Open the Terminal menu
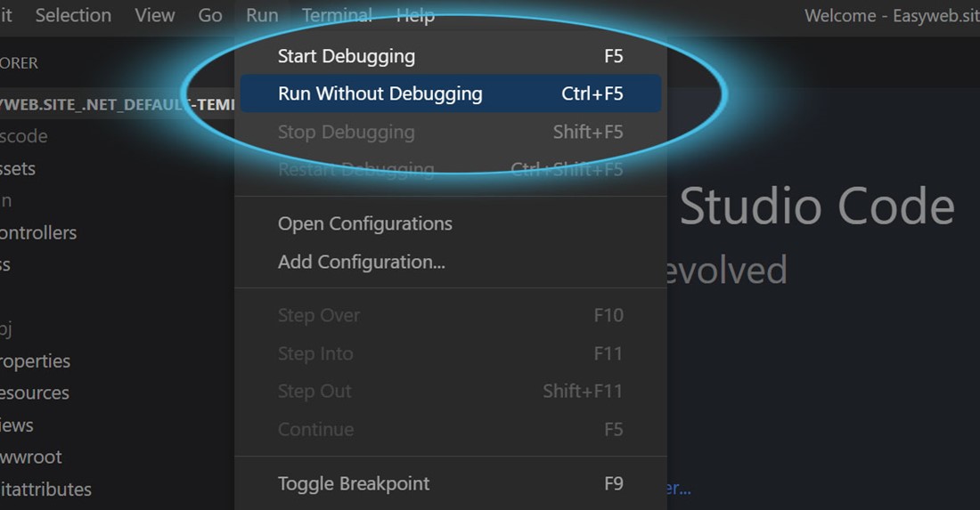 pyautogui.click(x=337, y=16)
